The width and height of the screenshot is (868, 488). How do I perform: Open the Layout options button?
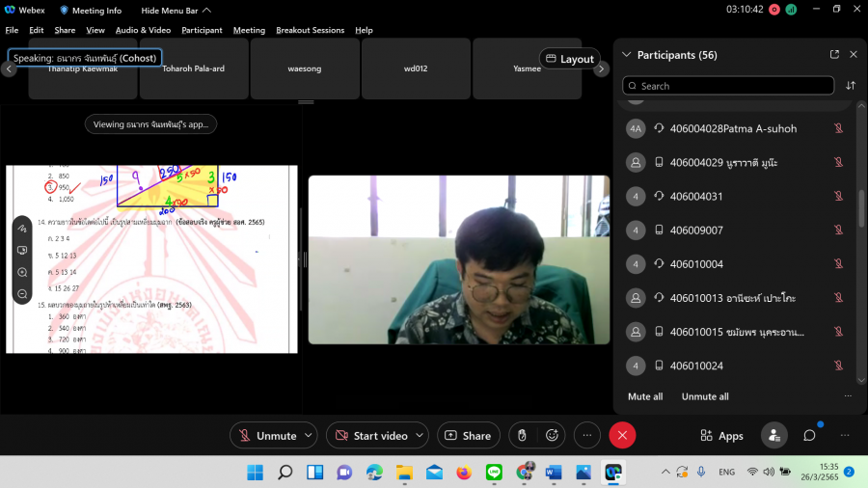(x=569, y=59)
